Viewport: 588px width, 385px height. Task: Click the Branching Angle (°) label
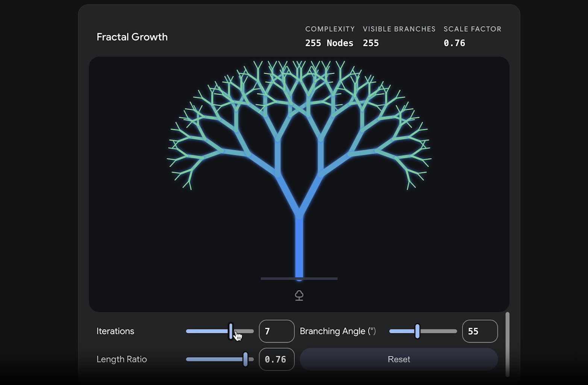point(338,331)
